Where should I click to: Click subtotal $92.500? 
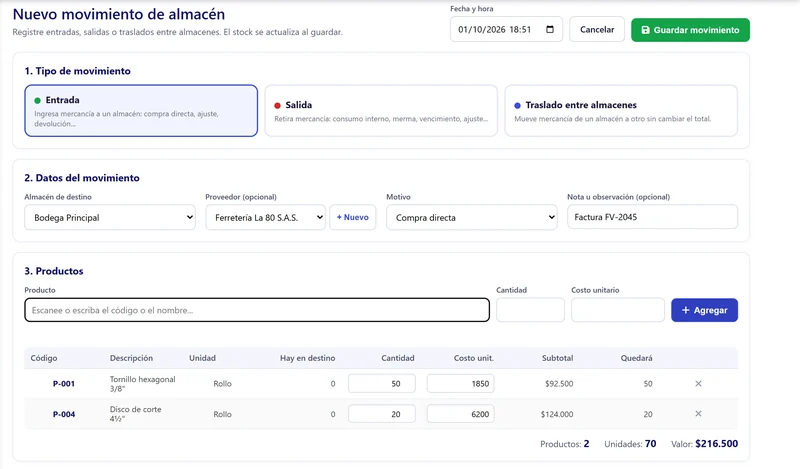559,384
